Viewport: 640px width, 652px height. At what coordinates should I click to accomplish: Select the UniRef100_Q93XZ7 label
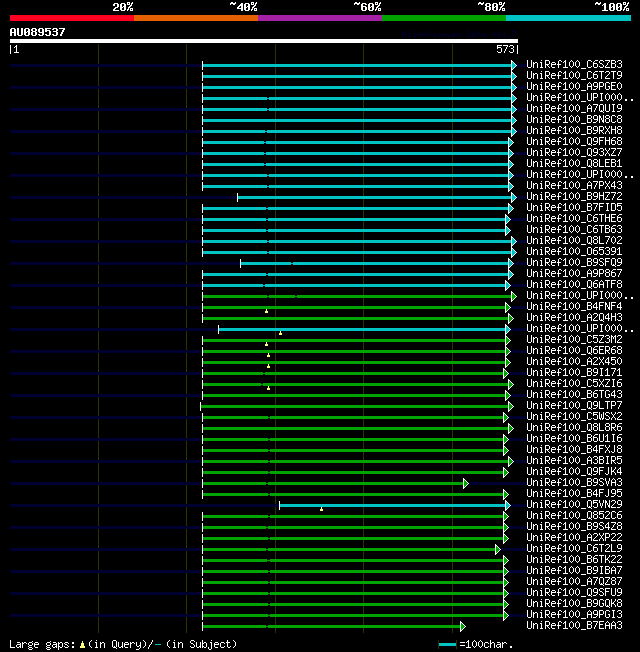(x=574, y=153)
